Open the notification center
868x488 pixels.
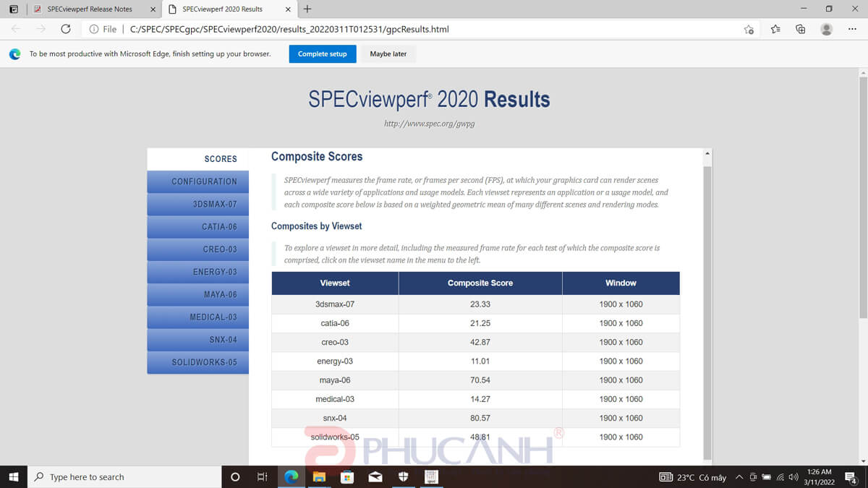(x=851, y=477)
